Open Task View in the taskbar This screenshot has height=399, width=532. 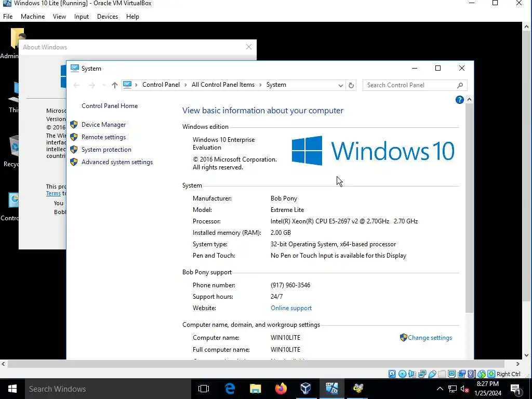click(x=204, y=389)
